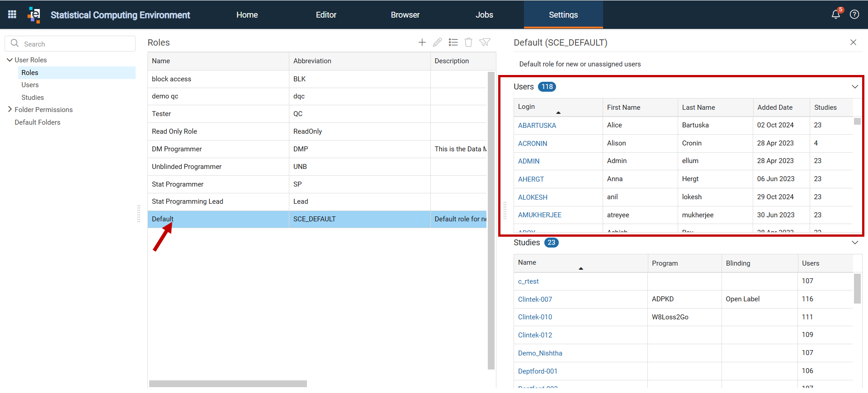This screenshot has height=393, width=868.
Task: Open study c_rtest link
Action: [x=528, y=281]
